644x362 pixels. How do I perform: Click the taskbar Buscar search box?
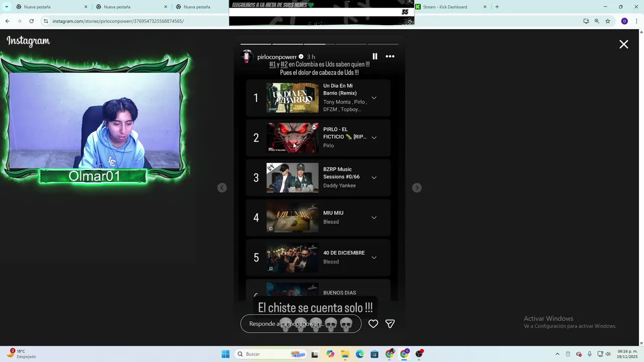pos(272,354)
